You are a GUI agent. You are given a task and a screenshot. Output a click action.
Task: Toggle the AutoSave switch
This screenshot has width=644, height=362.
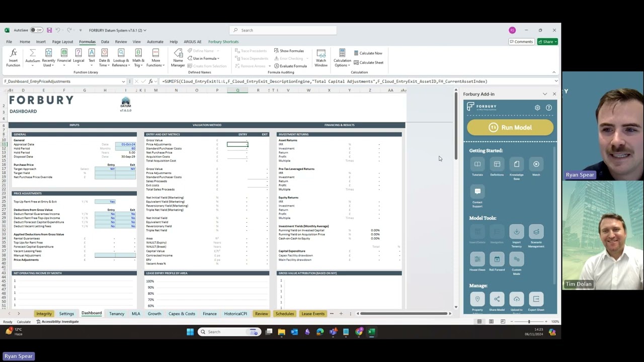pos(37,30)
